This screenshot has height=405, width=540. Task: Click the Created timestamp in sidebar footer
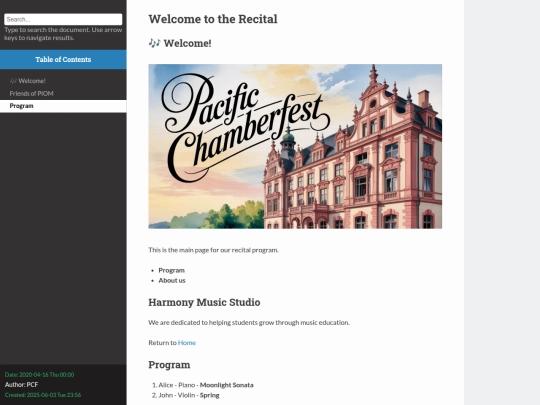point(43,395)
